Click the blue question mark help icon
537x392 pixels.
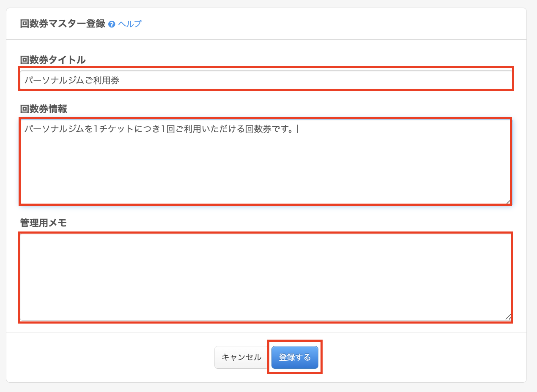click(x=112, y=24)
